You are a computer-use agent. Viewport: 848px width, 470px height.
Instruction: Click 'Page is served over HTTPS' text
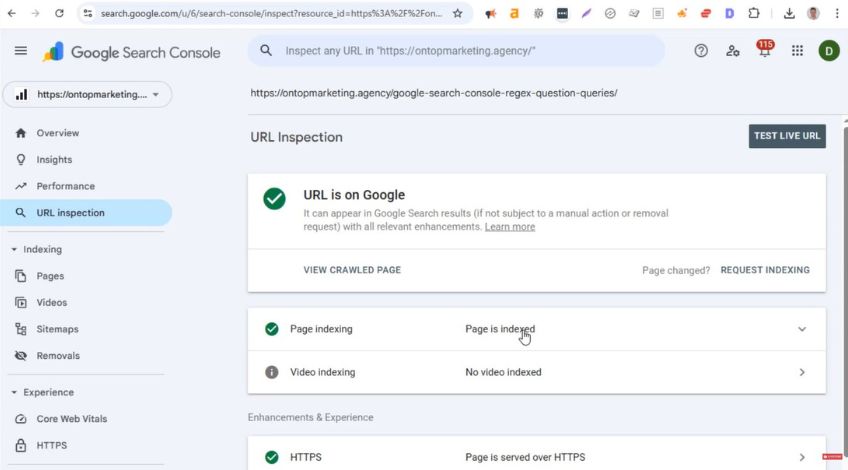(525, 457)
